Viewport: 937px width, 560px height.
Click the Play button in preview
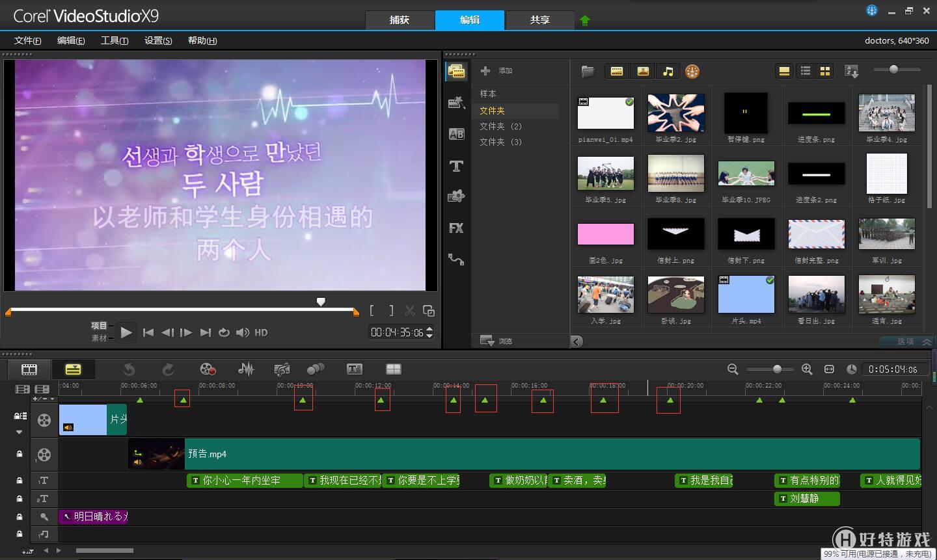coord(126,332)
